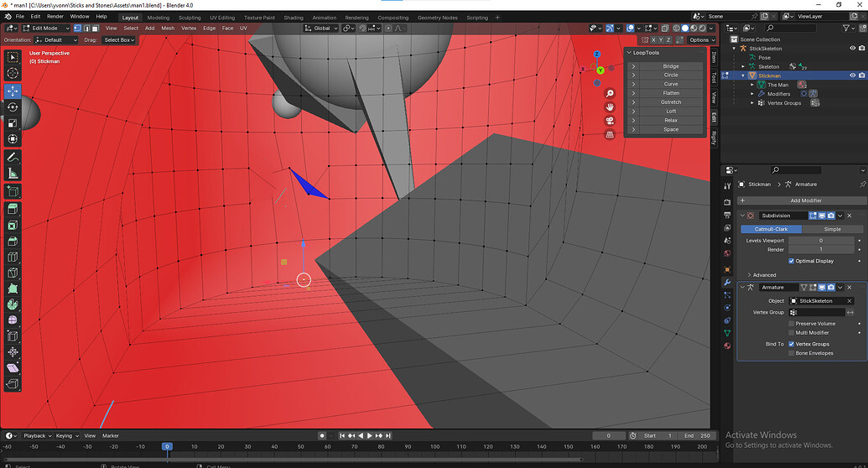868x468 pixels.
Task: Select the Move tool
Action: 13,91
